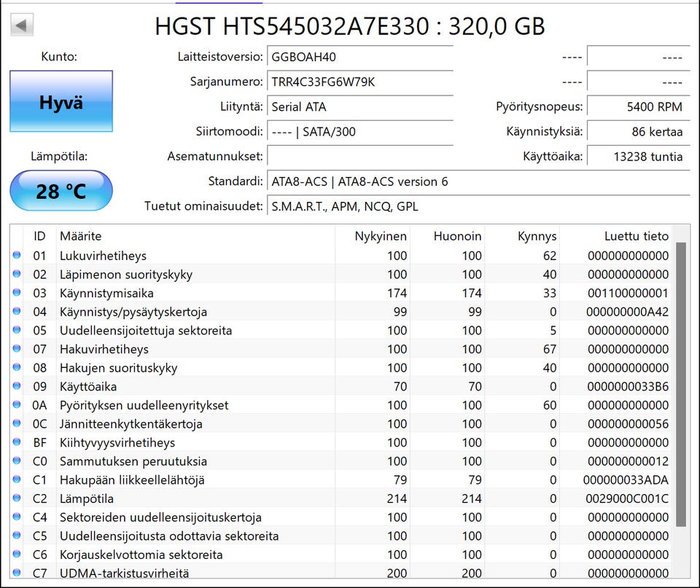700x588 pixels.
Task: Click the back arrow disk navigation button
Action: tap(21, 26)
